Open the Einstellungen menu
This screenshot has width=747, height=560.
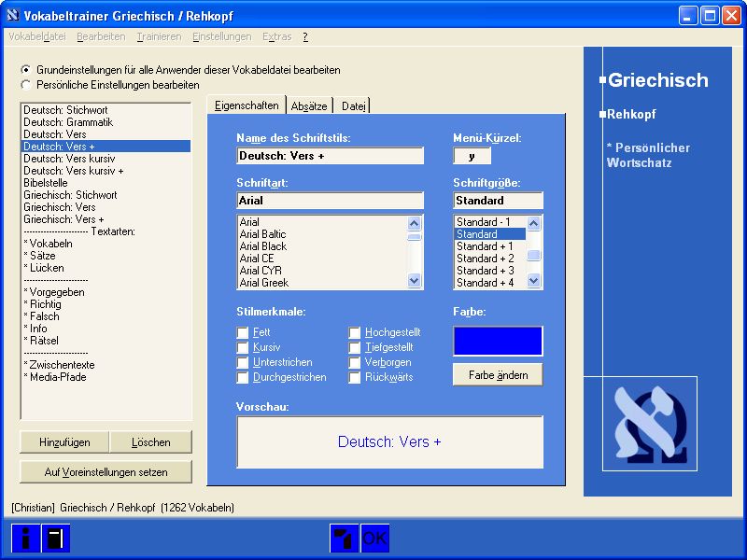(221, 36)
